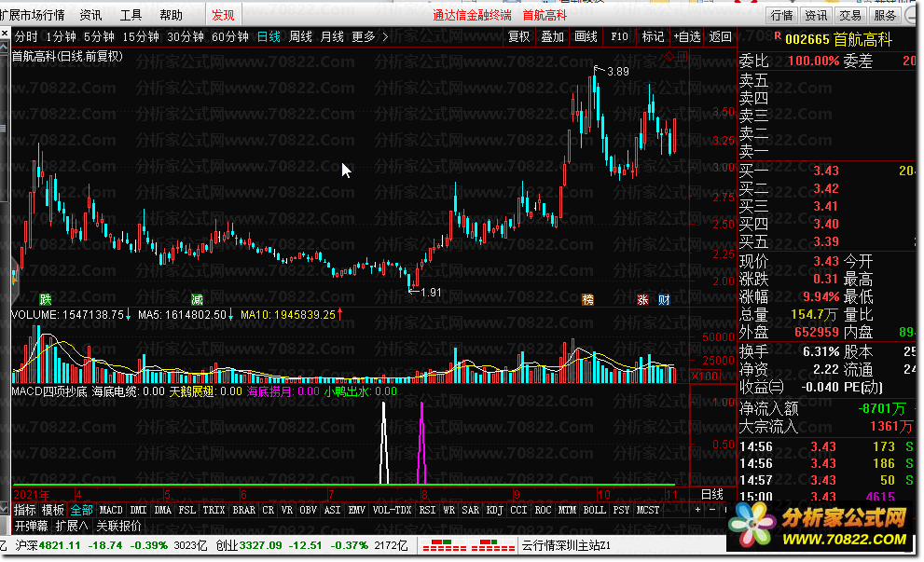Click the X100 volume scale label
This screenshot has width=924, height=562.
point(704,376)
